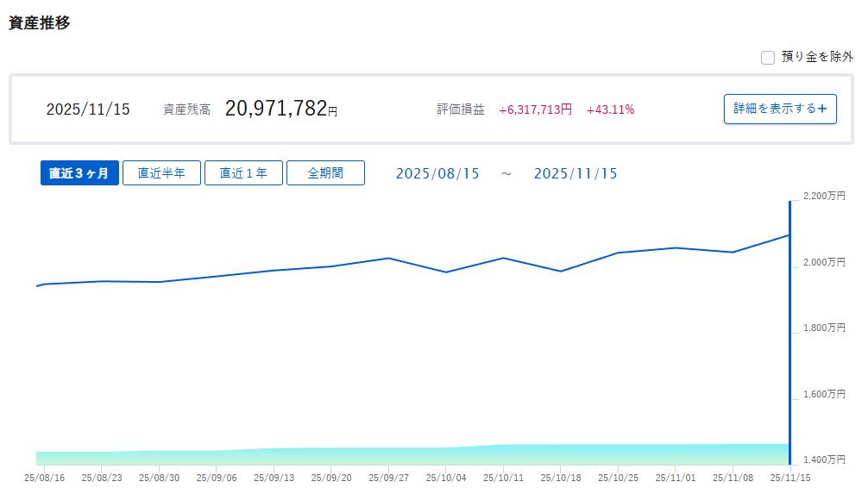The image size is (868, 494).
Task: Click the end date 2025/11/15 in range
Action: [x=576, y=174]
